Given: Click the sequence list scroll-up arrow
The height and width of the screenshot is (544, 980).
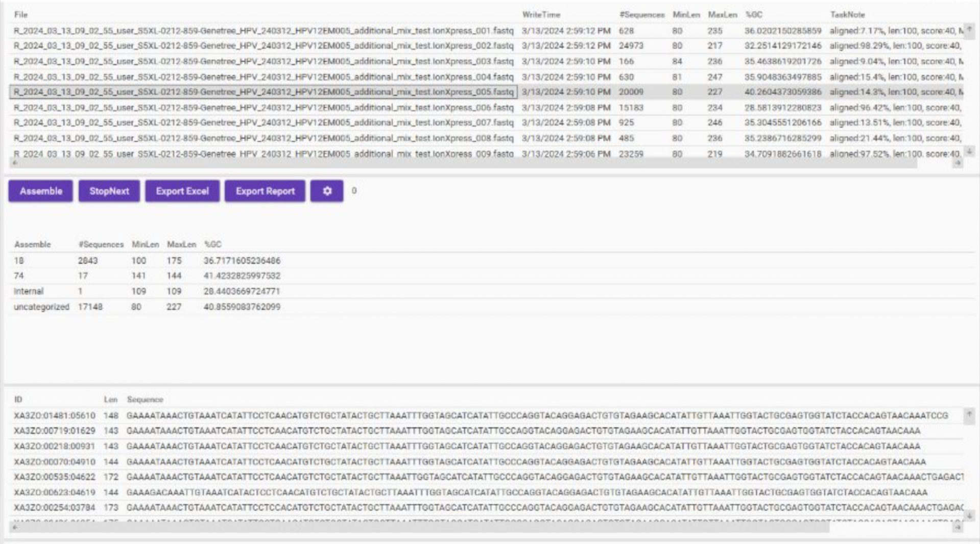Looking at the screenshot, I should pyautogui.click(x=969, y=414).
